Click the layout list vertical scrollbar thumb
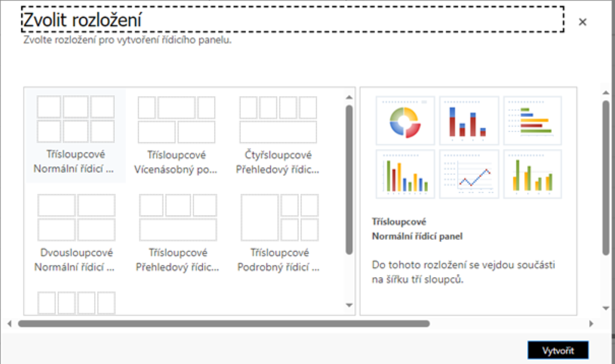 tap(349, 178)
